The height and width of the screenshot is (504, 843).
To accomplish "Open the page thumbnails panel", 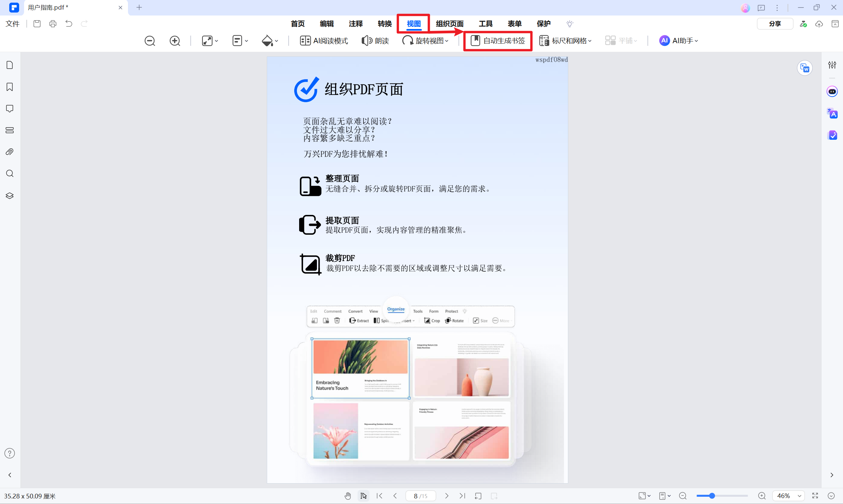I will 10,65.
